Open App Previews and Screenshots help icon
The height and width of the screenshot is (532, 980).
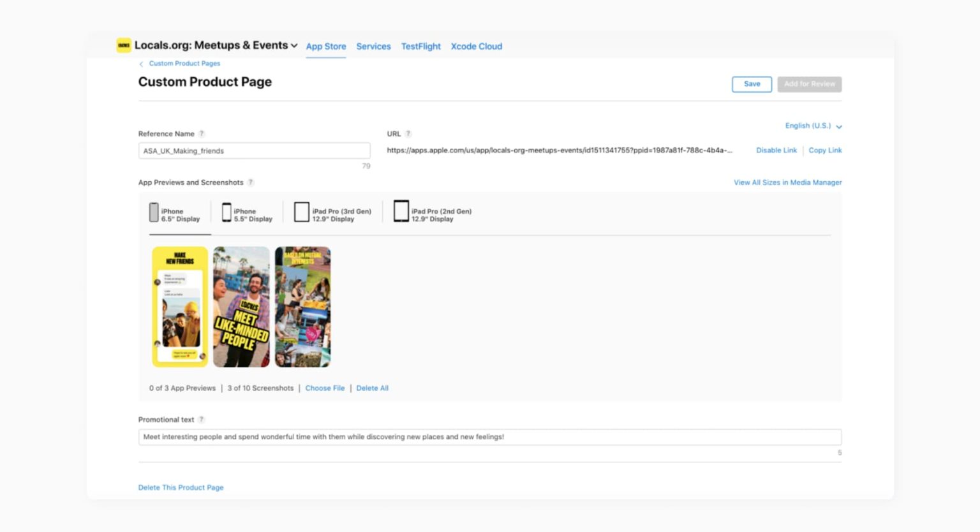pos(251,182)
